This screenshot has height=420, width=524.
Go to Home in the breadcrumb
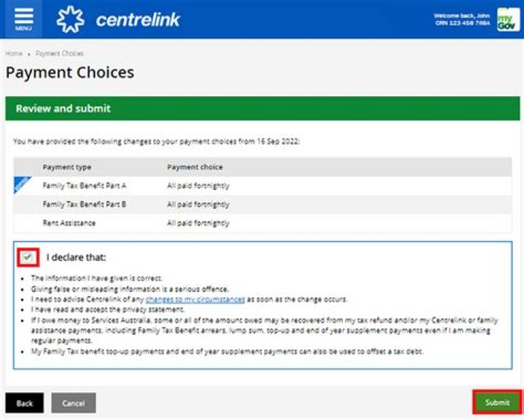(x=14, y=54)
